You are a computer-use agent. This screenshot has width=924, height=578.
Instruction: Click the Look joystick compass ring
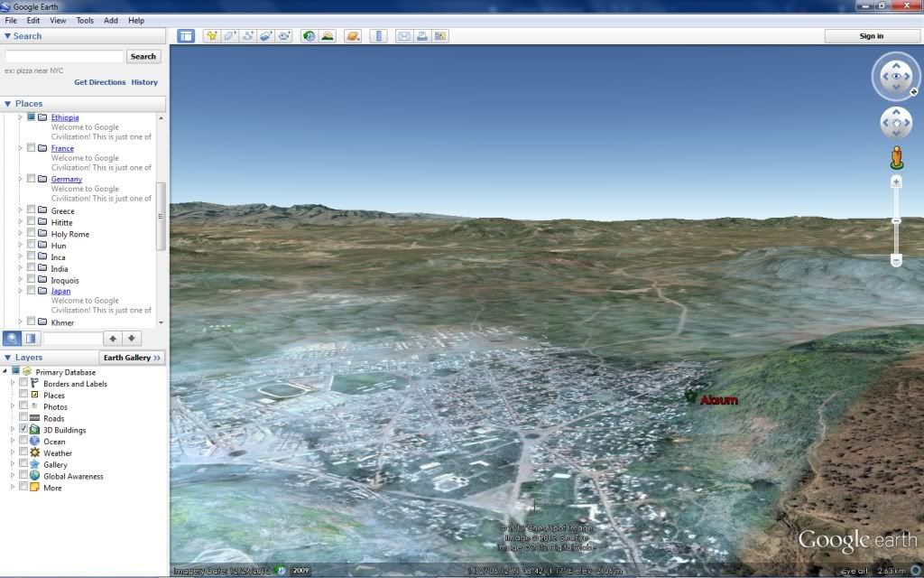(x=896, y=76)
